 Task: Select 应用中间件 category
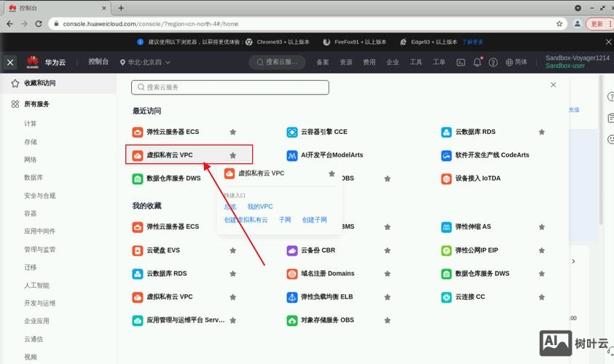click(40, 231)
